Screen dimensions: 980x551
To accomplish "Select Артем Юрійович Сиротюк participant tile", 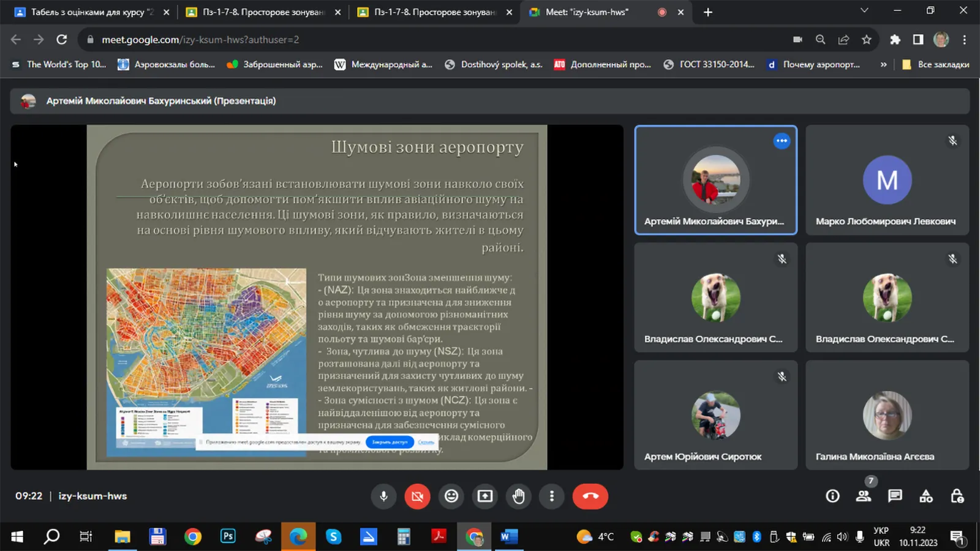I will click(716, 415).
